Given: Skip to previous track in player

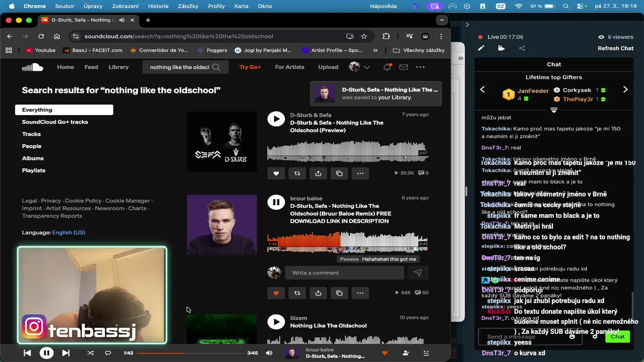Looking at the screenshot, I should (x=27, y=353).
